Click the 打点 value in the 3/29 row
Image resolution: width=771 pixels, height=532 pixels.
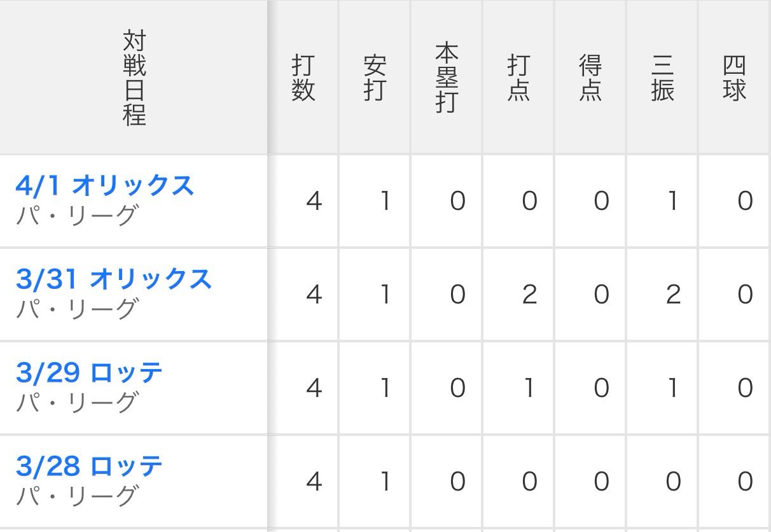coord(529,388)
